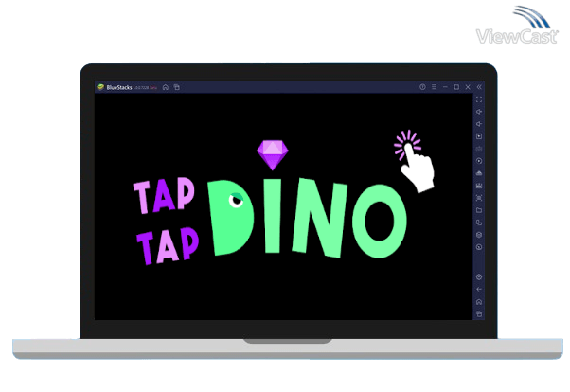The height and width of the screenshot is (392, 570).
Task: Open the multi-instance layers icon
Action: click(x=479, y=235)
